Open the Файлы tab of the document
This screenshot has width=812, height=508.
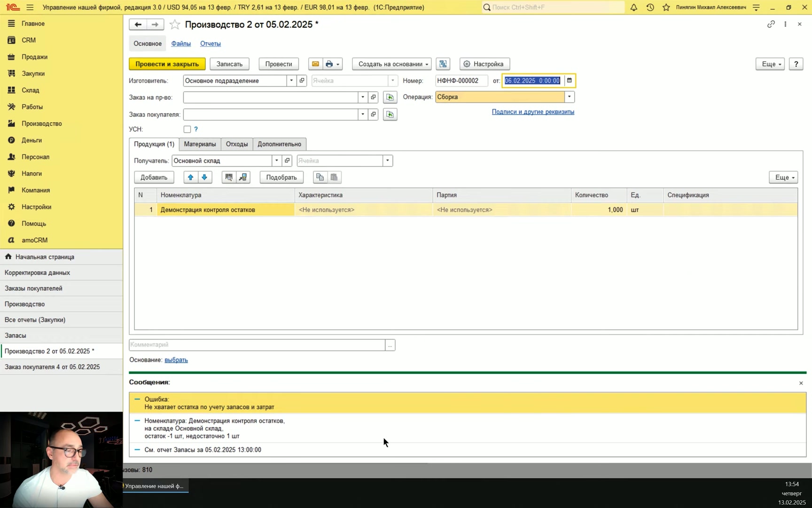[x=181, y=44]
